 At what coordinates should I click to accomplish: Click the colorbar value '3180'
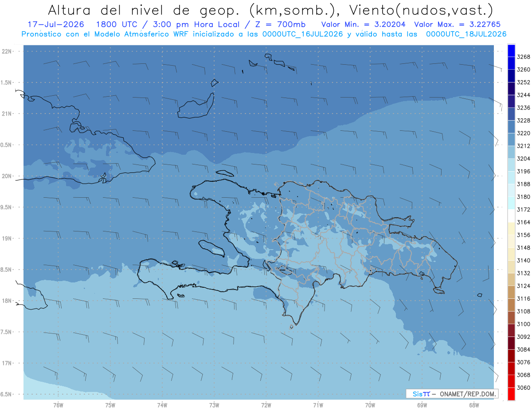point(524,196)
